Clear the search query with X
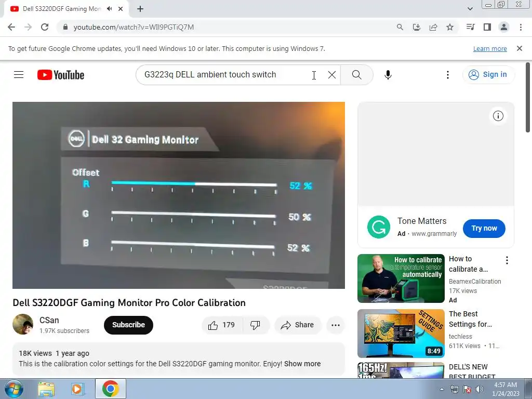Image resolution: width=532 pixels, height=399 pixels. pyautogui.click(x=332, y=75)
